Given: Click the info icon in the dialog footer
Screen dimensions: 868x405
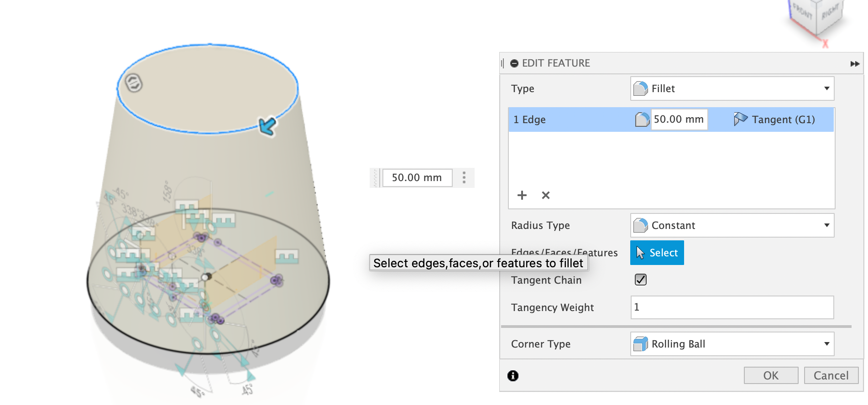Looking at the screenshot, I should (x=513, y=375).
